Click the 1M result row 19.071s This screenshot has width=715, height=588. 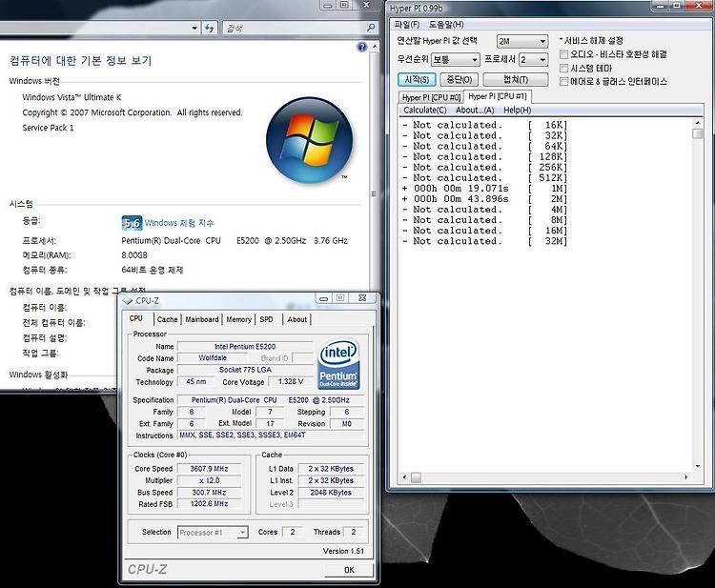[484, 189]
